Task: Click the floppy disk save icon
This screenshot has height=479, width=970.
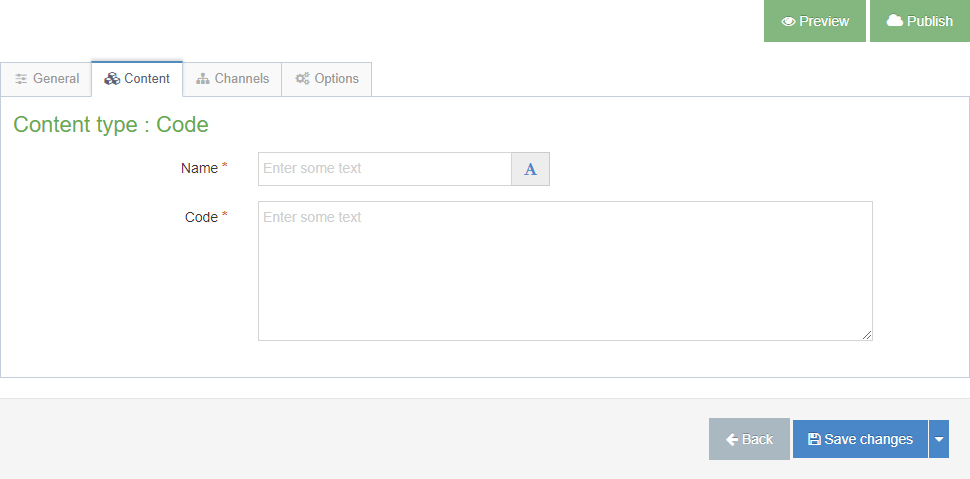Action: tap(814, 439)
